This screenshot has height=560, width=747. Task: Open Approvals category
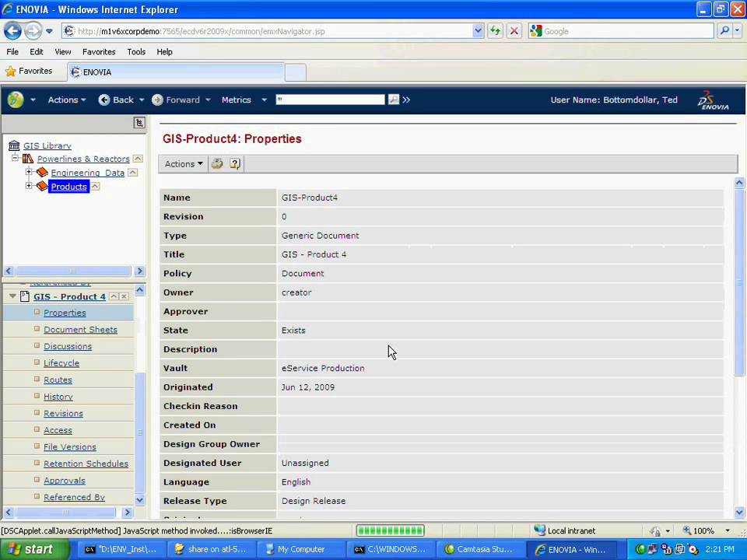coord(65,481)
